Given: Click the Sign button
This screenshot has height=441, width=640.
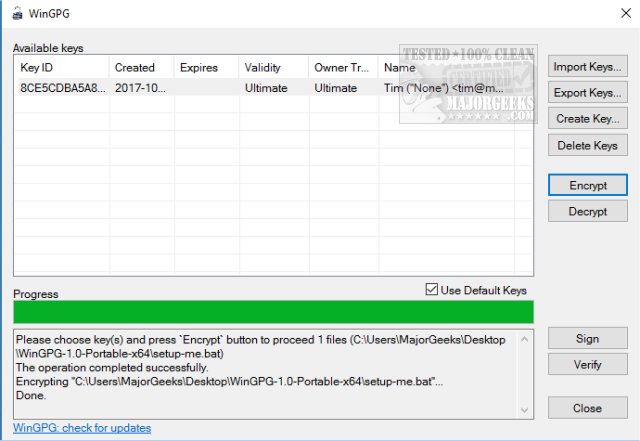Looking at the screenshot, I should pos(587,339).
